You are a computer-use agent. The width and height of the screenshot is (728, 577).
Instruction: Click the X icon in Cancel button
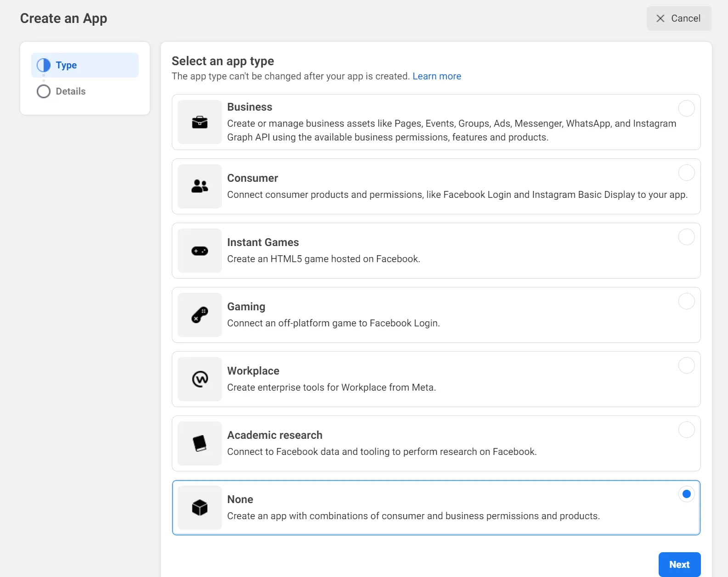tap(660, 18)
